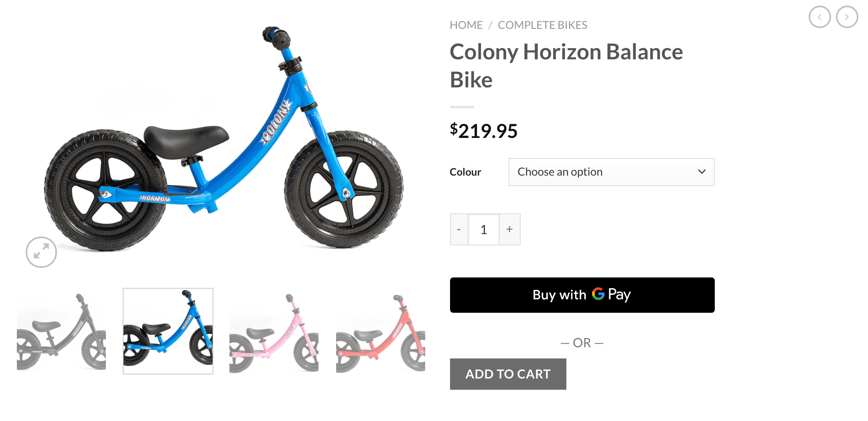
Task: Decrease quantity with minus button
Action: tap(459, 229)
